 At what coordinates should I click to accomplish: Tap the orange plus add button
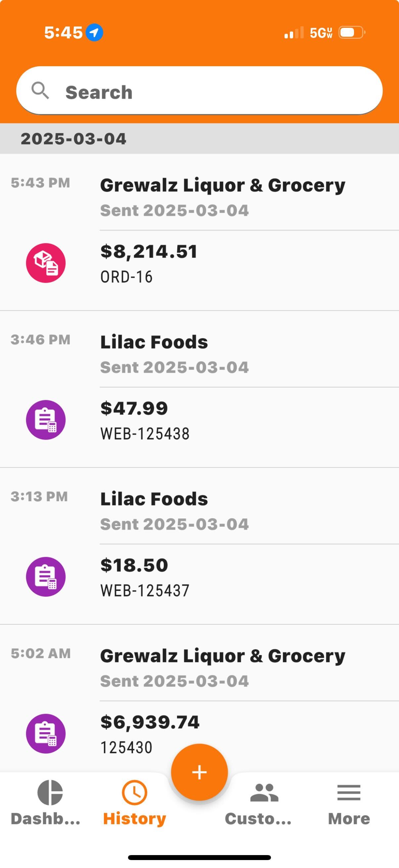[199, 772]
